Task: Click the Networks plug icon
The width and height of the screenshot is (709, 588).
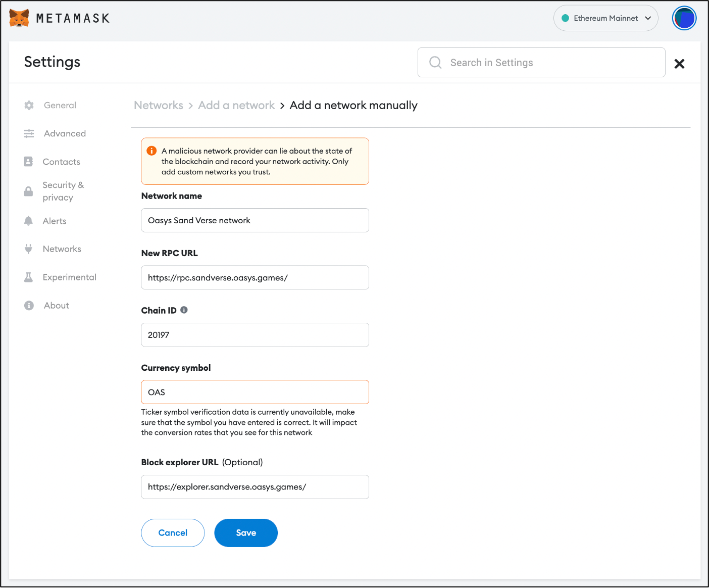Action: [x=29, y=249]
